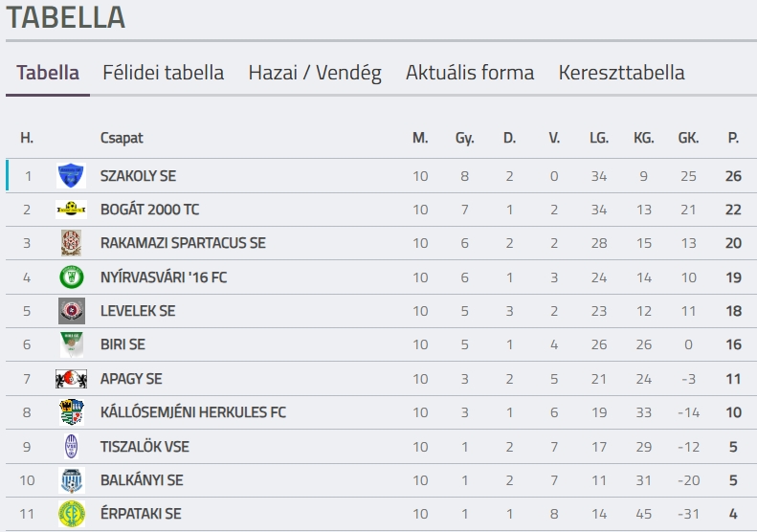This screenshot has height=532, width=757.
Task: Click the Balkányi SE shield logo
Action: click(71, 480)
